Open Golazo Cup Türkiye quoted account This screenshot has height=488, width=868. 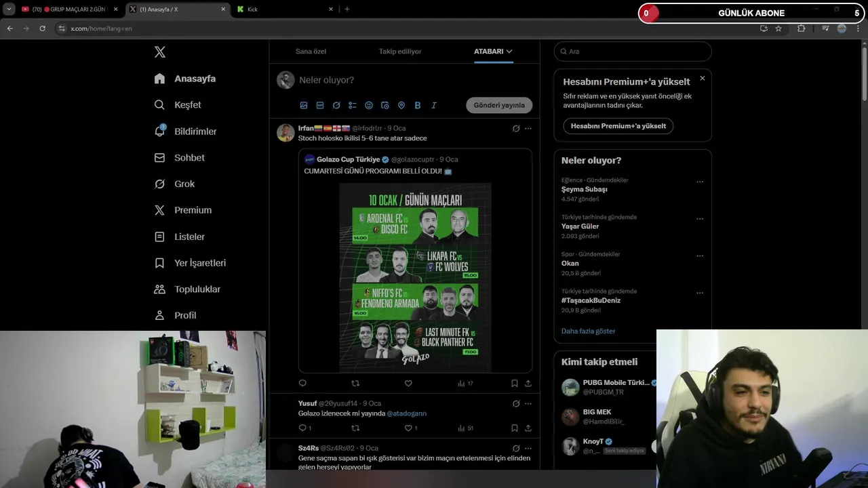point(348,159)
